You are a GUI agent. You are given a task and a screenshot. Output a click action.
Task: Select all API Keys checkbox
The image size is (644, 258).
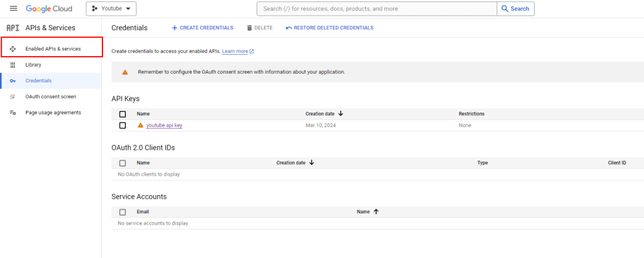[x=123, y=114]
